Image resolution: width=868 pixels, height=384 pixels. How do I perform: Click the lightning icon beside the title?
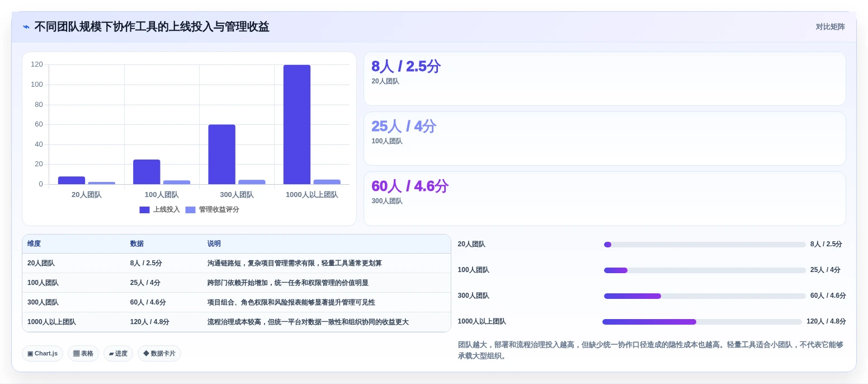point(26,27)
